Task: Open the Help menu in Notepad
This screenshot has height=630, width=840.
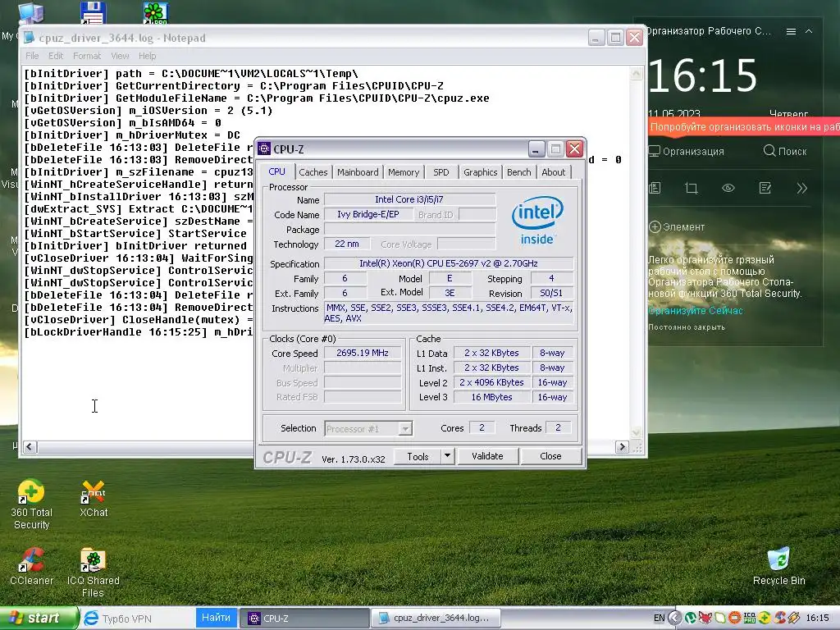Action: (148, 56)
